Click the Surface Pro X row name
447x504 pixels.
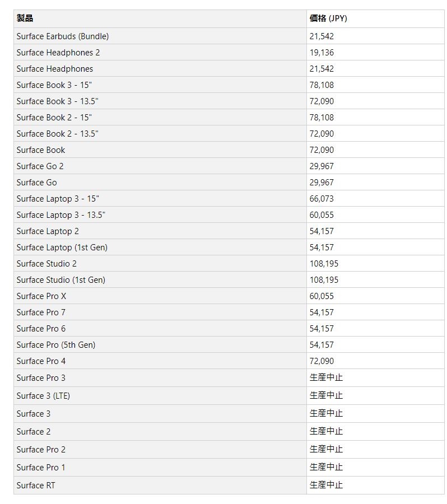coord(41,296)
